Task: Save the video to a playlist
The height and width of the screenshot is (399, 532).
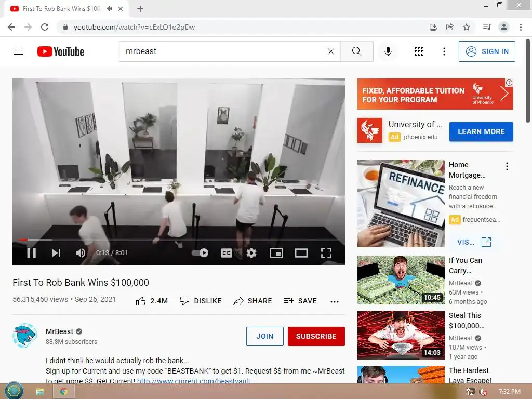Action: [x=300, y=301]
